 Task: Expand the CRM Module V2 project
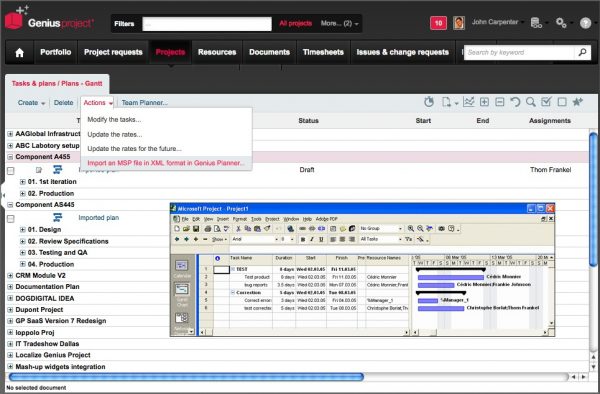[x=10, y=275]
